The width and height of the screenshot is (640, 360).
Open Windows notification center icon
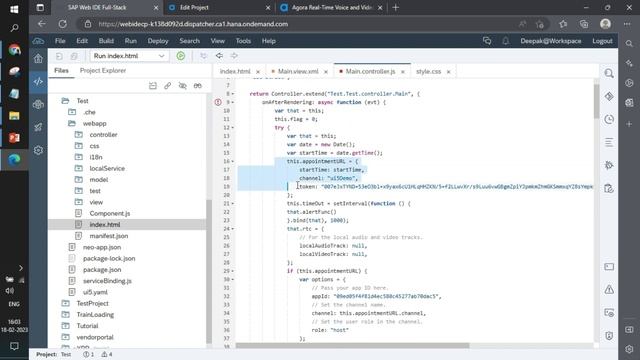click(x=14, y=346)
